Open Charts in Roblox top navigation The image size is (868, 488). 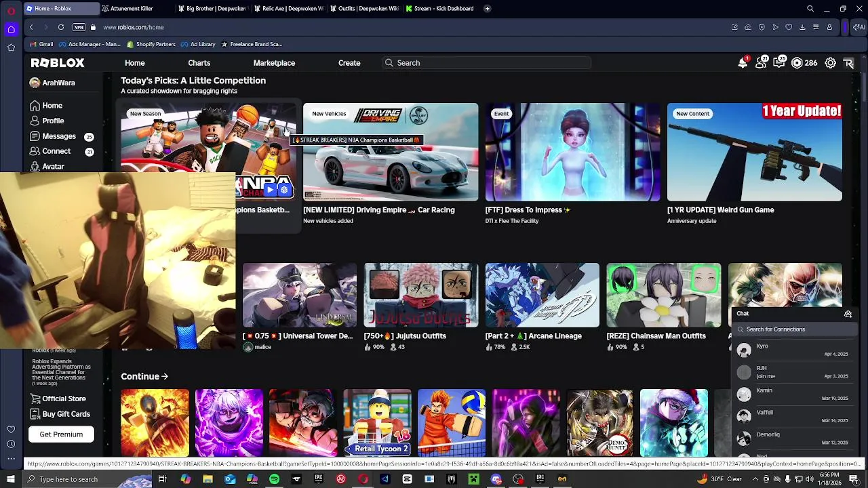coord(199,63)
